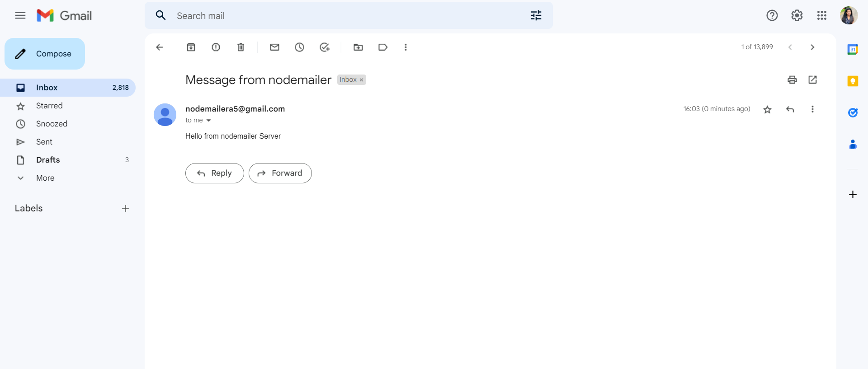The height and width of the screenshot is (369, 868).
Task: Click in the Search mail field
Action: (348, 16)
